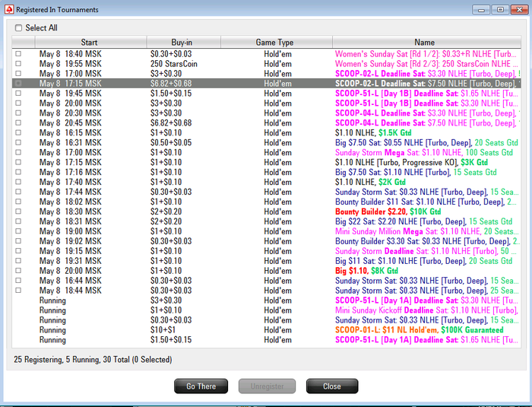Image resolution: width=532 pixels, height=407 pixels.
Task: Select the SCOOP-04-L Deadline Sat $3.30 row
Action: pos(266,113)
